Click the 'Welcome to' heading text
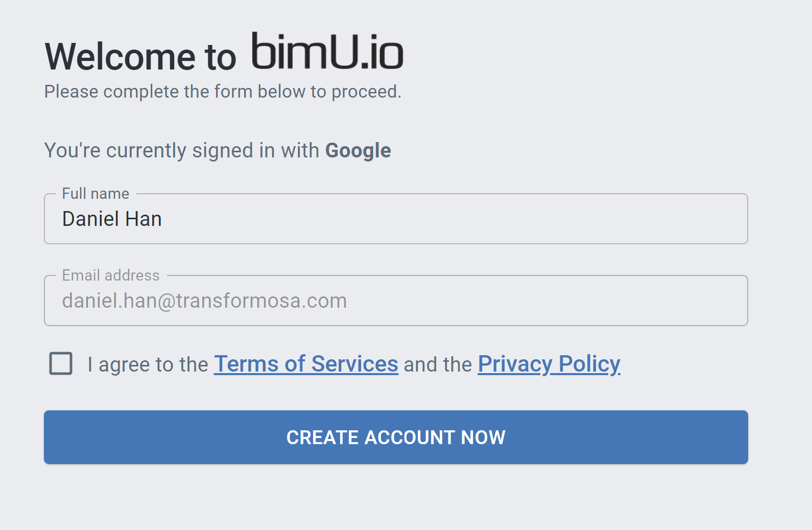812x530 pixels. click(x=140, y=56)
